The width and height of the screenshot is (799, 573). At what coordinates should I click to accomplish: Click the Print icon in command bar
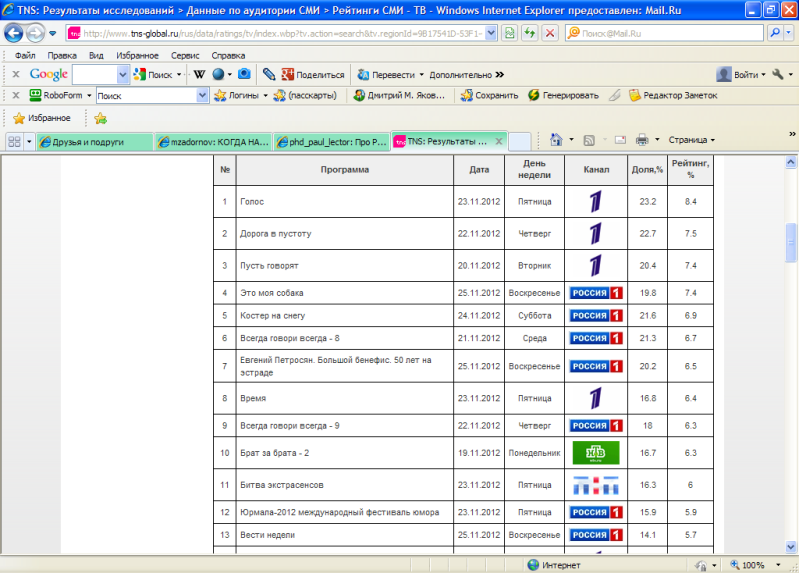(642, 140)
